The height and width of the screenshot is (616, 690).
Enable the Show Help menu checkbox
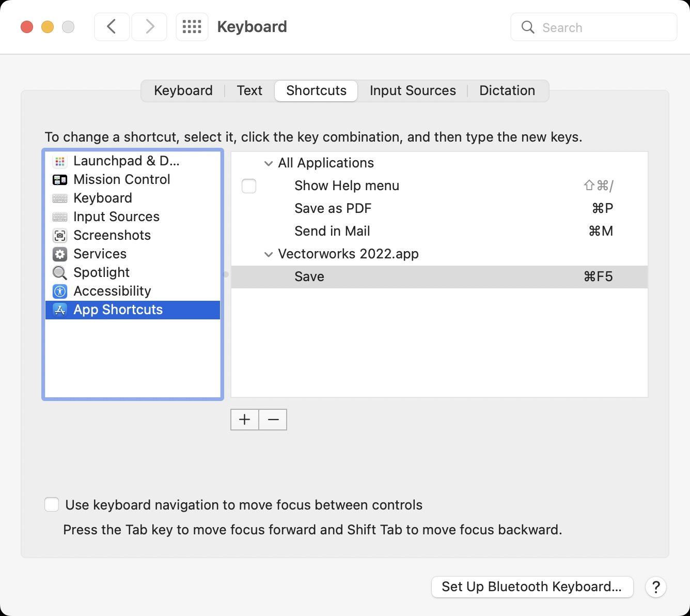(x=249, y=186)
